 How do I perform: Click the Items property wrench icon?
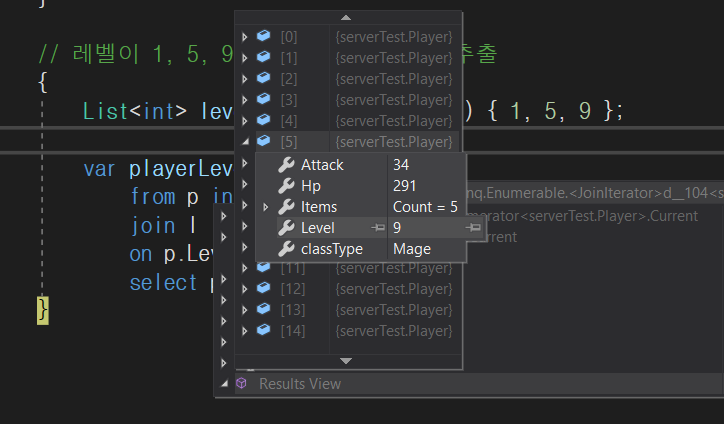(x=285, y=207)
